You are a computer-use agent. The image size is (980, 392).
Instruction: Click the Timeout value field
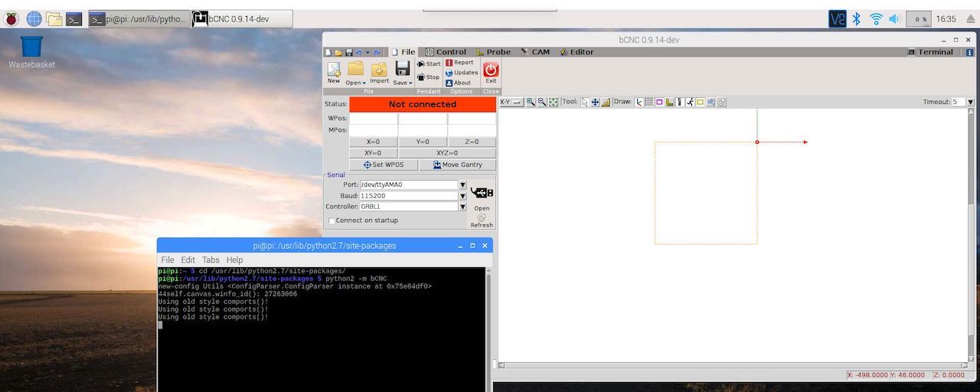click(959, 102)
